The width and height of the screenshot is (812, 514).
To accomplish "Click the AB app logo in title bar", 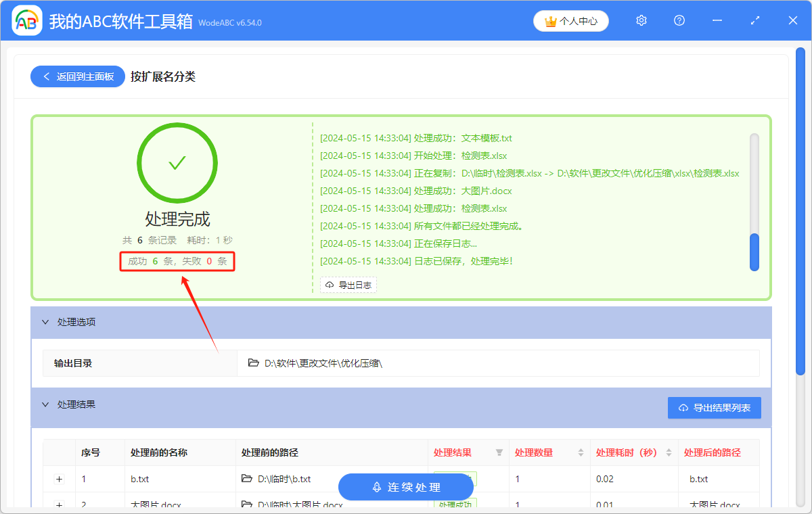I will pyautogui.click(x=26, y=20).
